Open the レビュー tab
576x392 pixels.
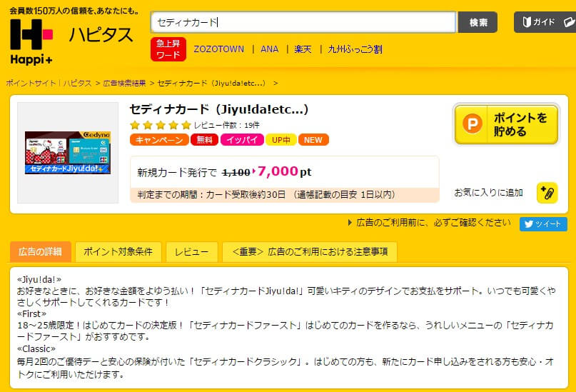pyautogui.click(x=191, y=252)
